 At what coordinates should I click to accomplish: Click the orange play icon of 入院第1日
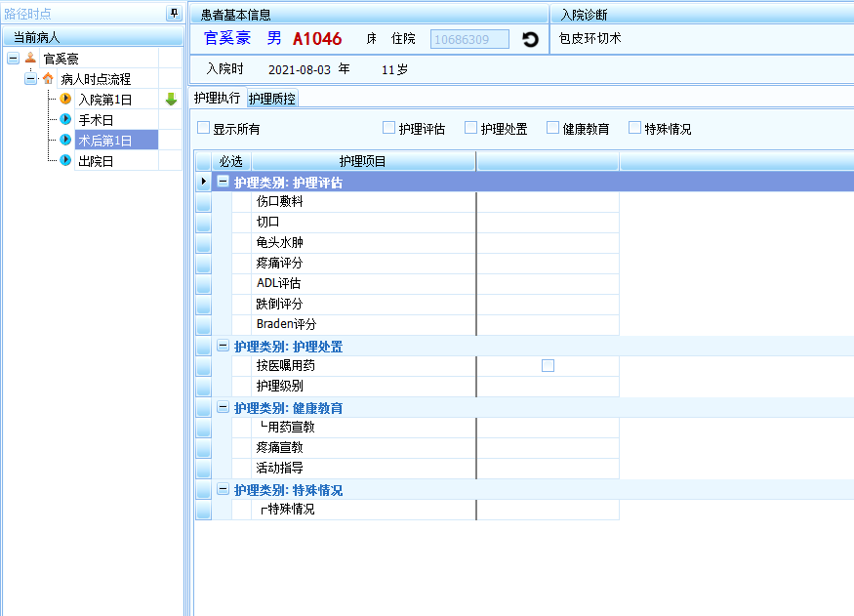pyautogui.click(x=66, y=99)
